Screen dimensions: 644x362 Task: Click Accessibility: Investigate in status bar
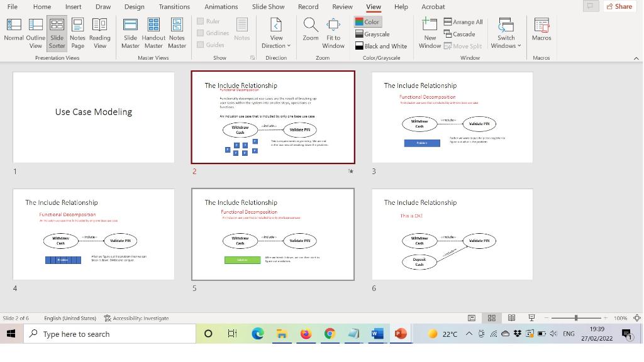[136, 318]
